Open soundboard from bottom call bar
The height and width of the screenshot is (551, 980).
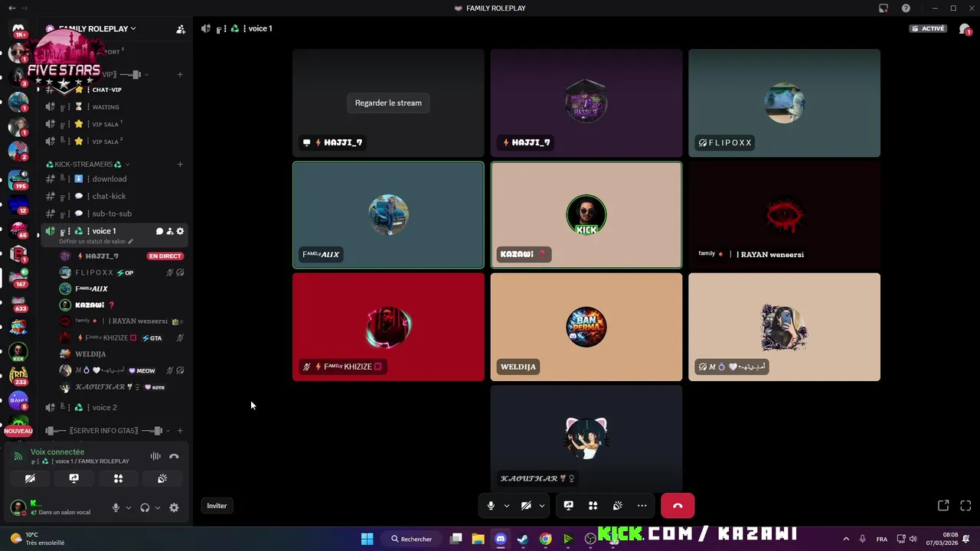617,506
